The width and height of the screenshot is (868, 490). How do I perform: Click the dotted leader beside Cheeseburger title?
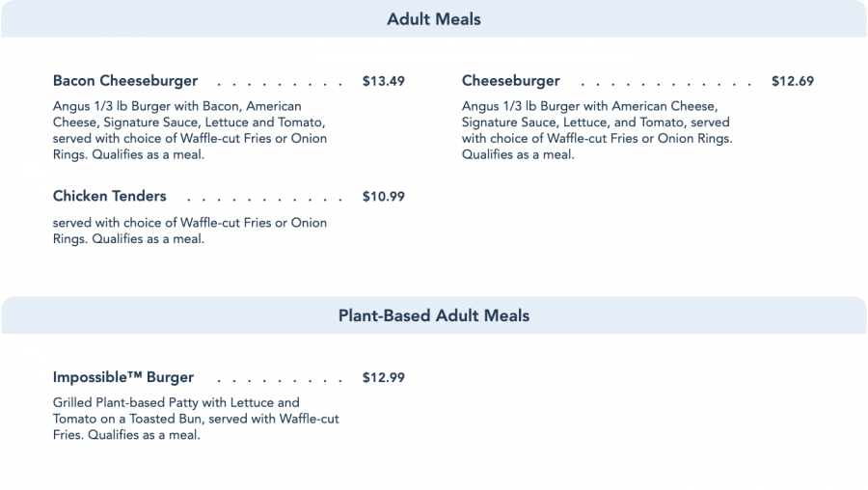(x=665, y=83)
